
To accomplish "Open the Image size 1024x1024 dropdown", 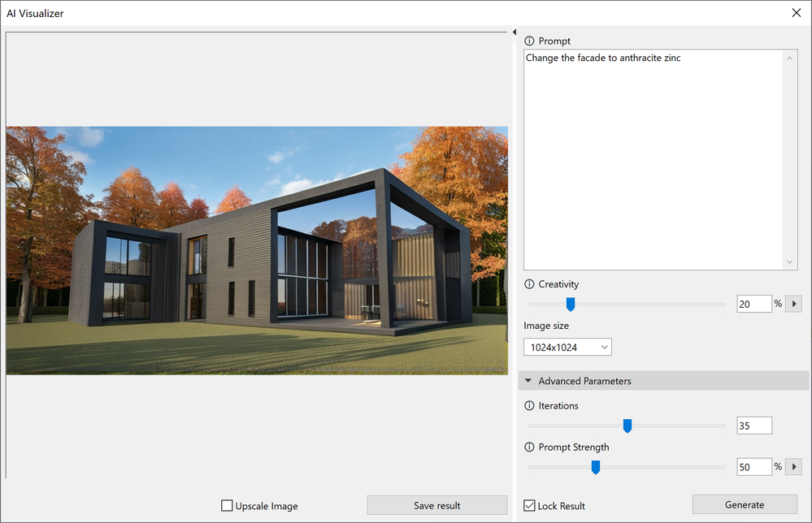I will coord(567,347).
